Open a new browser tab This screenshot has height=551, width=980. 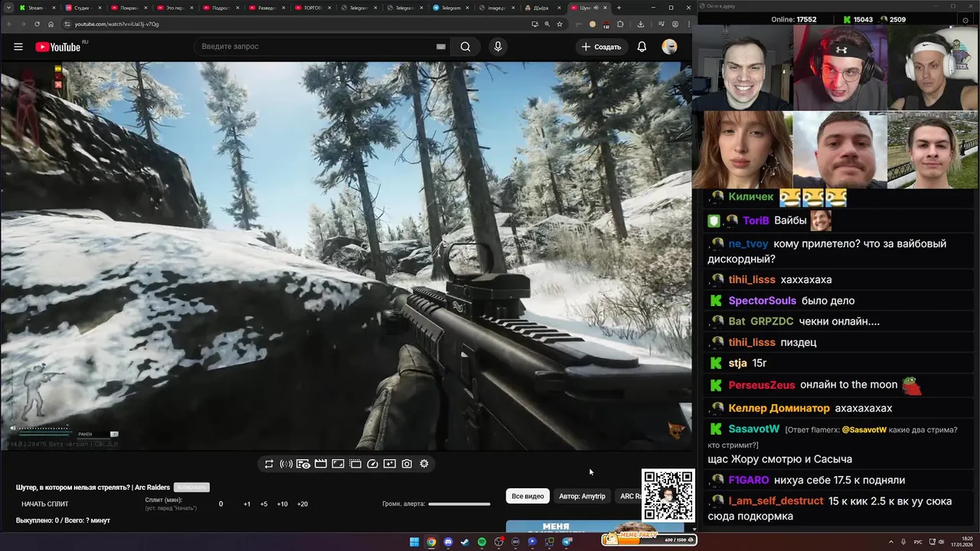click(619, 8)
